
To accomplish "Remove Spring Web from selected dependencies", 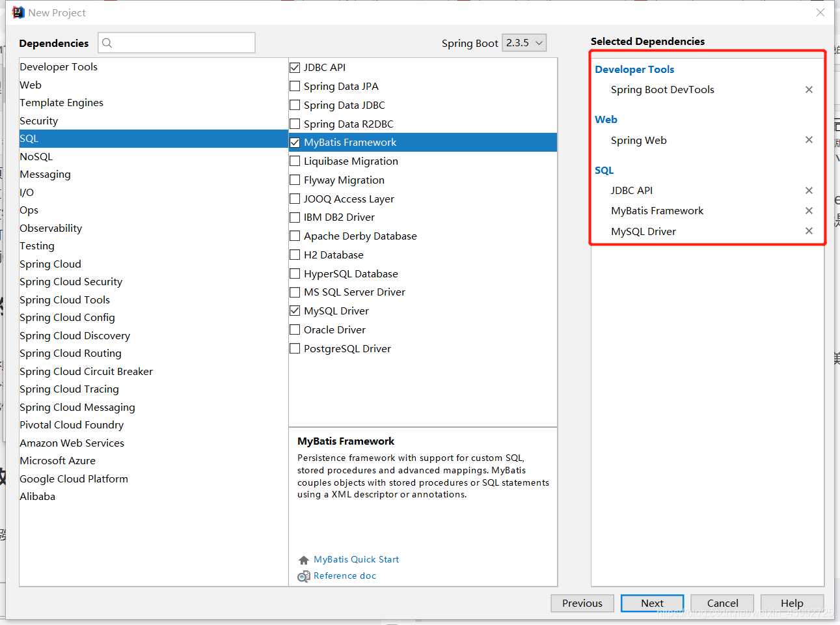I will [809, 140].
